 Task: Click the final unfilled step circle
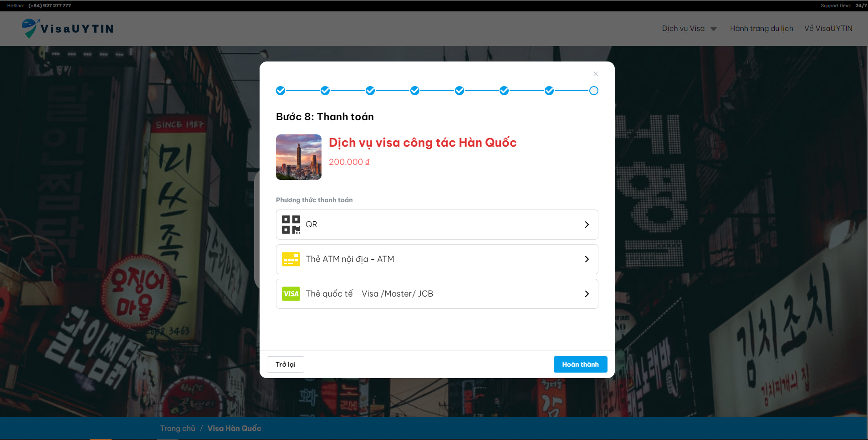(593, 91)
